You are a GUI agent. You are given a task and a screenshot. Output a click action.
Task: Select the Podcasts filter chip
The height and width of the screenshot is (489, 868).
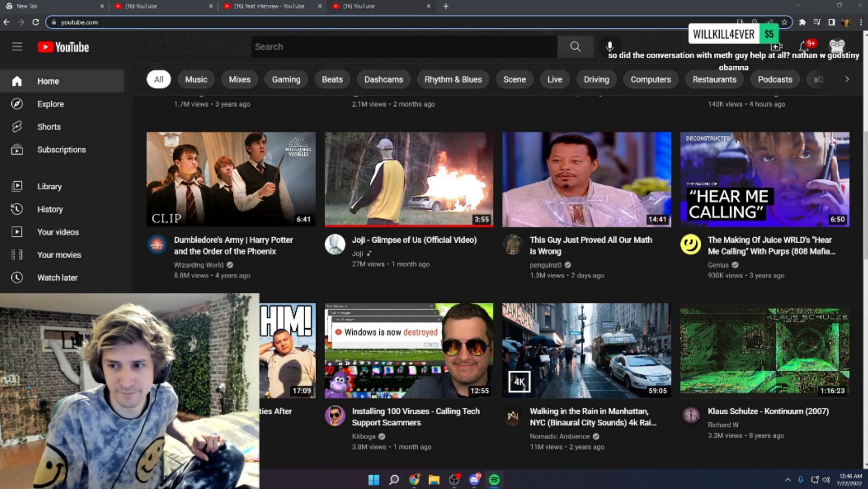click(775, 80)
